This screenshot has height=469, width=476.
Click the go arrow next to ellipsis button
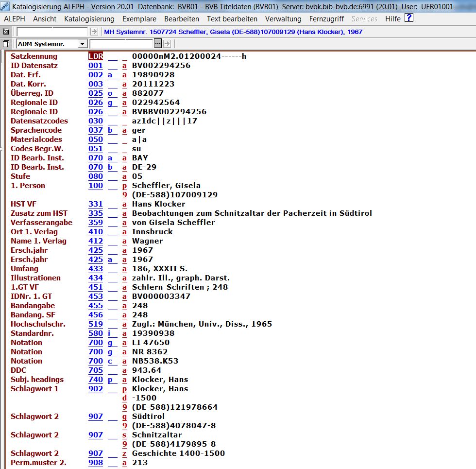167,44
